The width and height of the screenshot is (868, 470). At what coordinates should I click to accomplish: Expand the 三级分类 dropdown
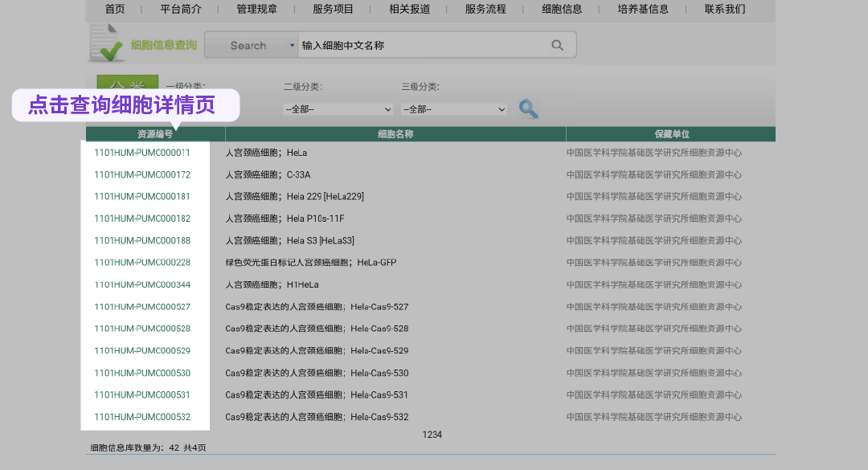pyautogui.click(x=454, y=109)
